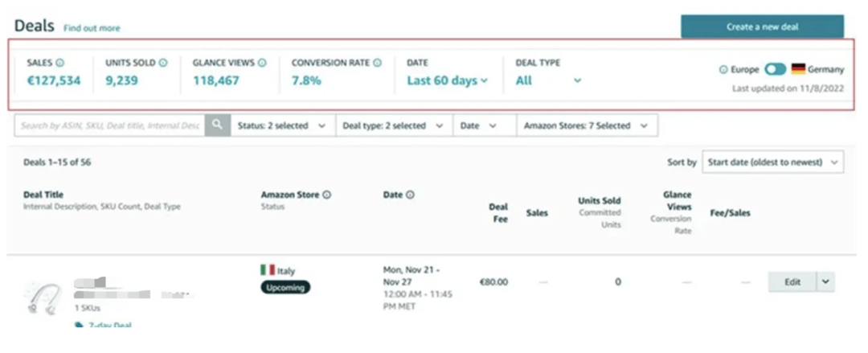This screenshot has height=353, width=868.
Task: Open the Deal Type All dropdown
Action: (548, 80)
